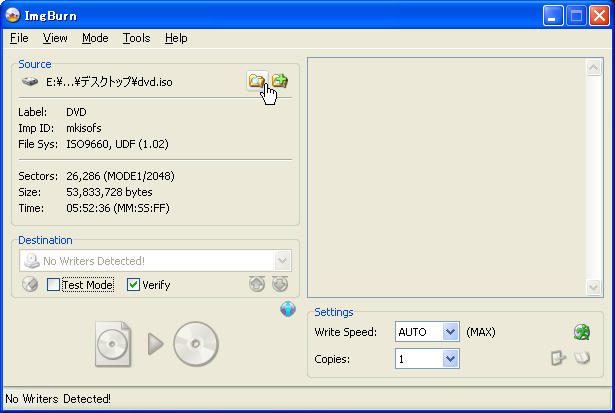
Task: Open the Copies dropdown
Action: coord(451,358)
